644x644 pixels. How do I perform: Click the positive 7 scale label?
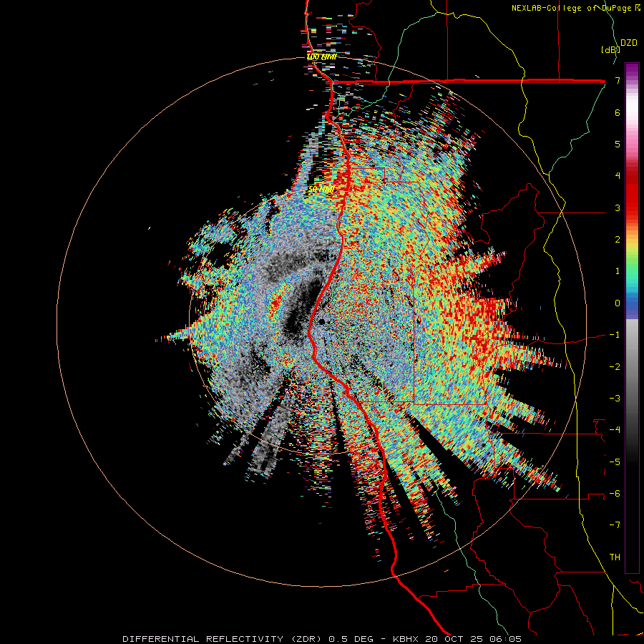[x=618, y=80]
